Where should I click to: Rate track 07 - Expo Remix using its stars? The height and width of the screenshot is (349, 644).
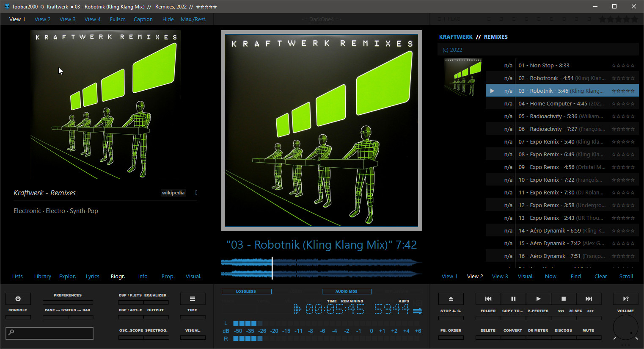coord(623,142)
